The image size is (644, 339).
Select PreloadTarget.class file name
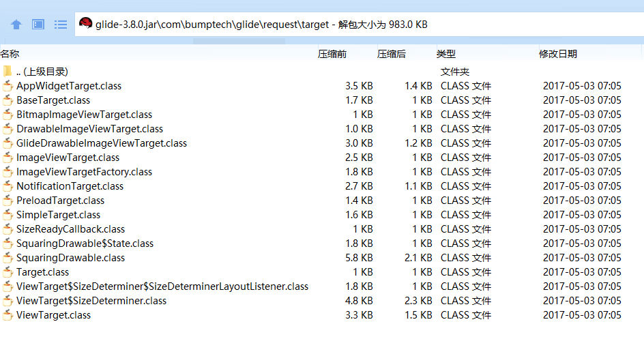[60, 201]
